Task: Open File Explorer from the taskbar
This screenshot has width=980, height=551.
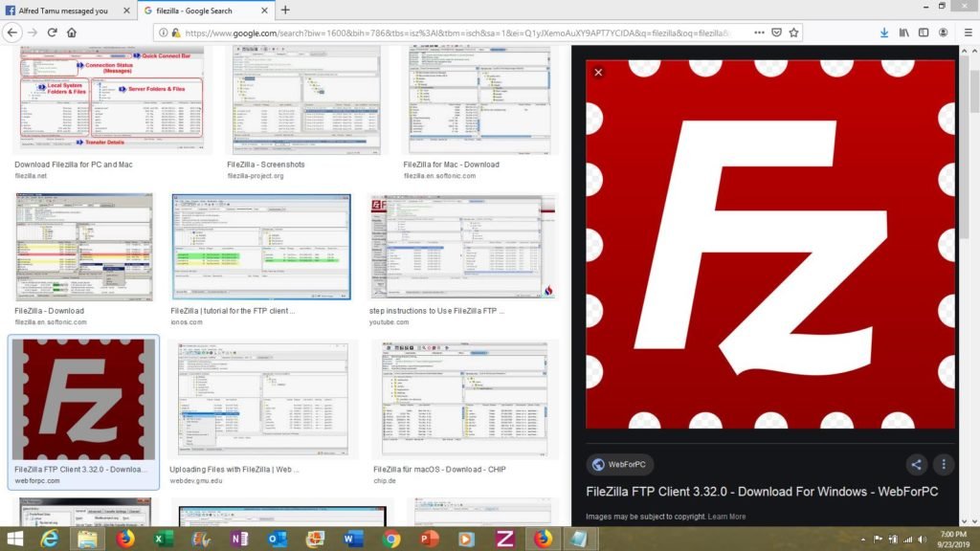Action: point(87,539)
